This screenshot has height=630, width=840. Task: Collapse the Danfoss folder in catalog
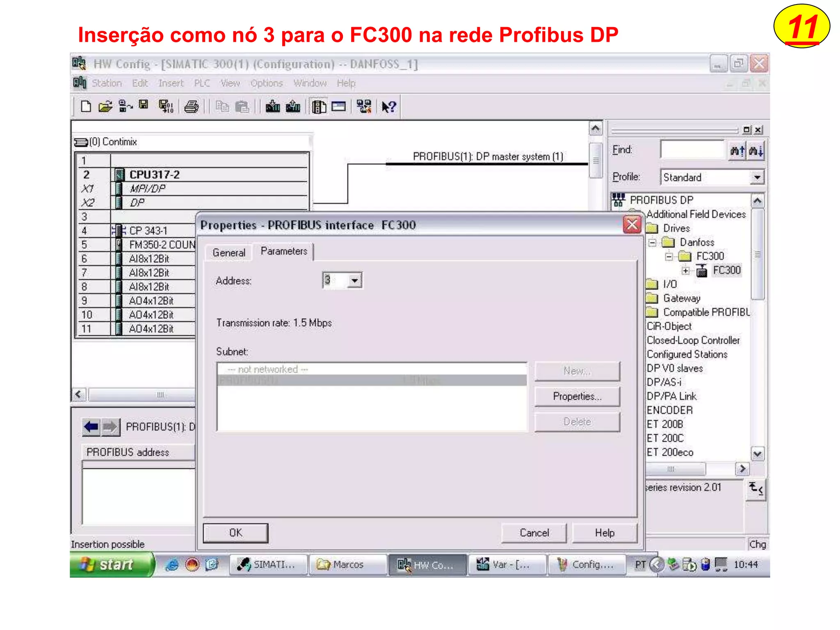[x=652, y=242]
